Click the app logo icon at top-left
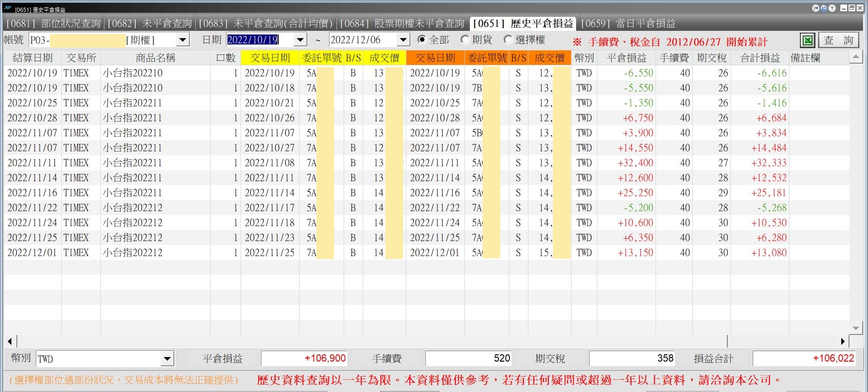The width and height of the screenshot is (868, 392). pyautogui.click(x=8, y=8)
